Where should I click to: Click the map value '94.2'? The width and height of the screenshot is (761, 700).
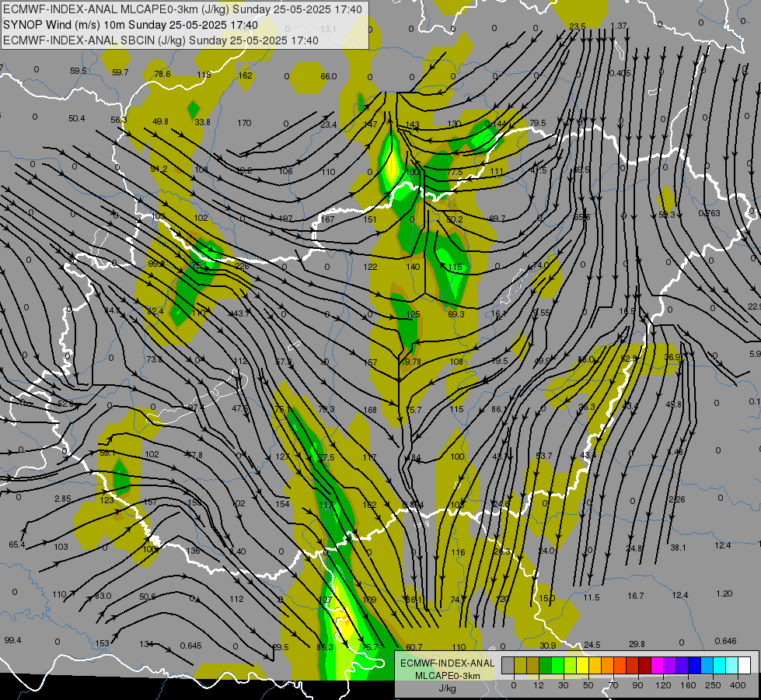159,169
